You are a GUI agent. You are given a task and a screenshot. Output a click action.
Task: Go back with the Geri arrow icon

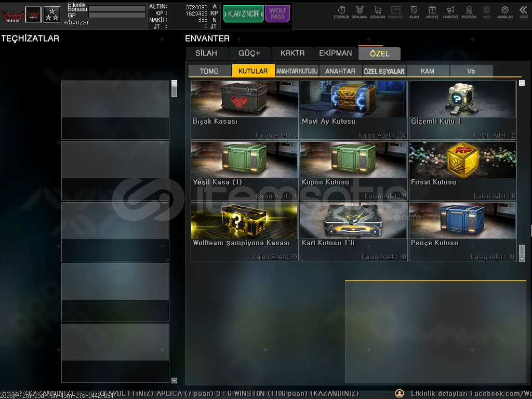tap(524, 12)
